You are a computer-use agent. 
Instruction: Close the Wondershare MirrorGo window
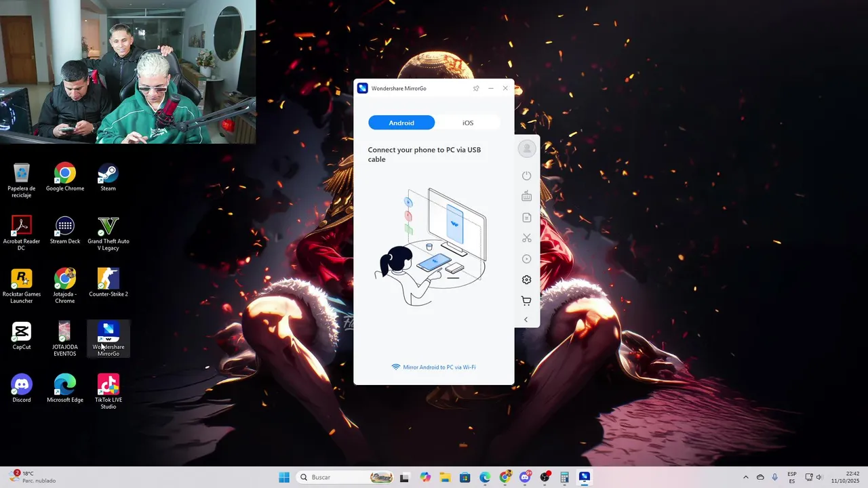505,88
